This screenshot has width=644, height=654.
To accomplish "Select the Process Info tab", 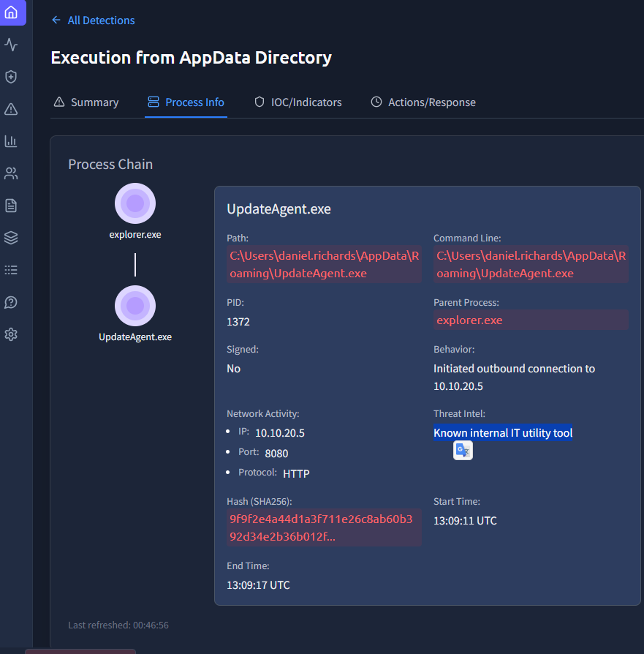I will coord(186,102).
